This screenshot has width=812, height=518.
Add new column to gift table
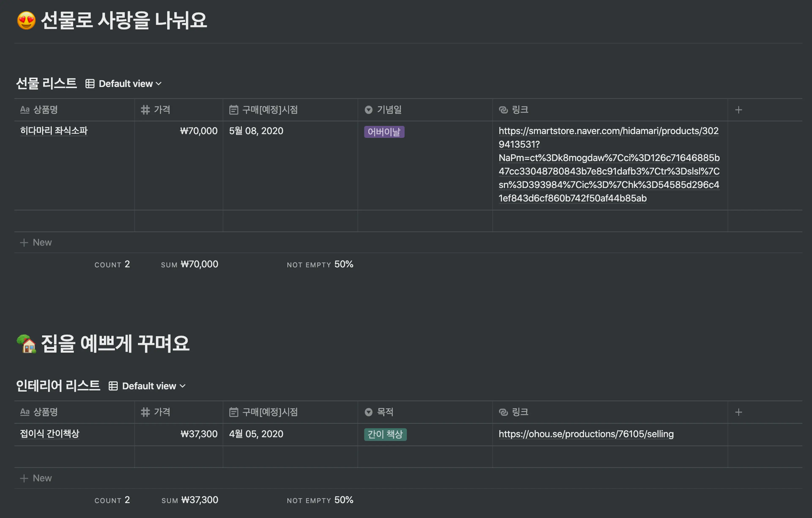tap(738, 110)
